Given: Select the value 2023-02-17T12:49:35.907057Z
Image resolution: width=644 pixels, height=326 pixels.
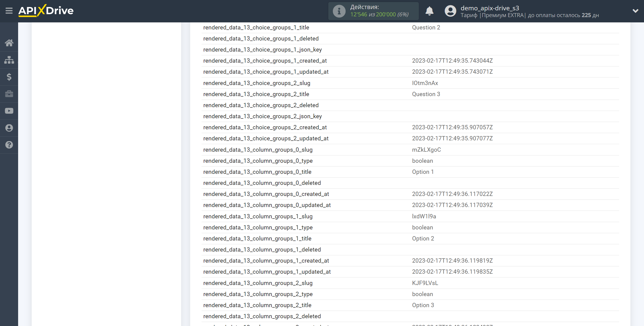Looking at the screenshot, I should click(x=452, y=127).
